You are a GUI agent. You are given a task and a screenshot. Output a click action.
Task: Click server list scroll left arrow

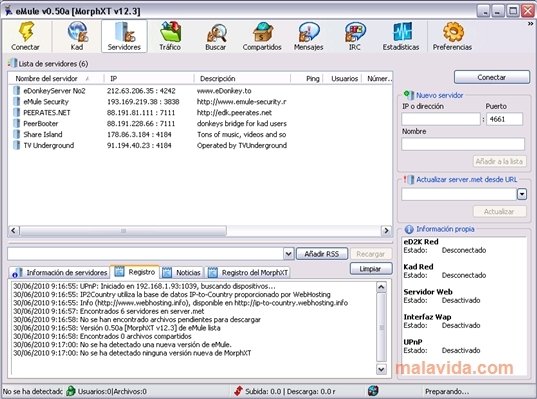pyautogui.click(x=13, y=230)
